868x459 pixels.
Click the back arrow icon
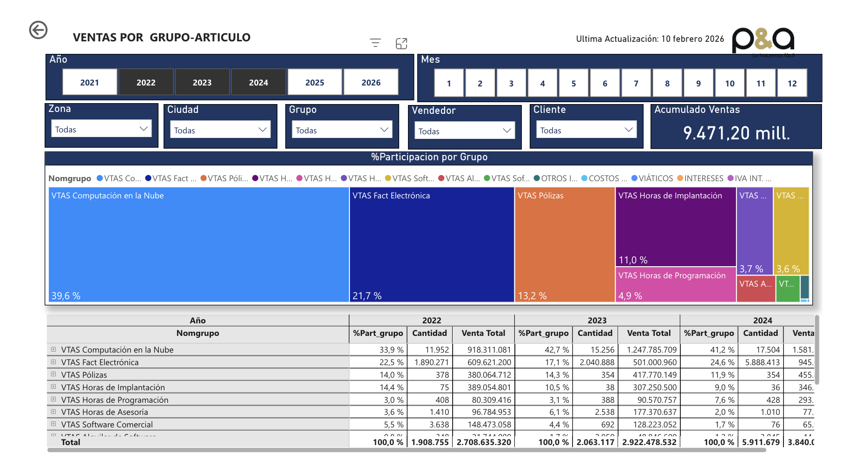tap(38, 30)
